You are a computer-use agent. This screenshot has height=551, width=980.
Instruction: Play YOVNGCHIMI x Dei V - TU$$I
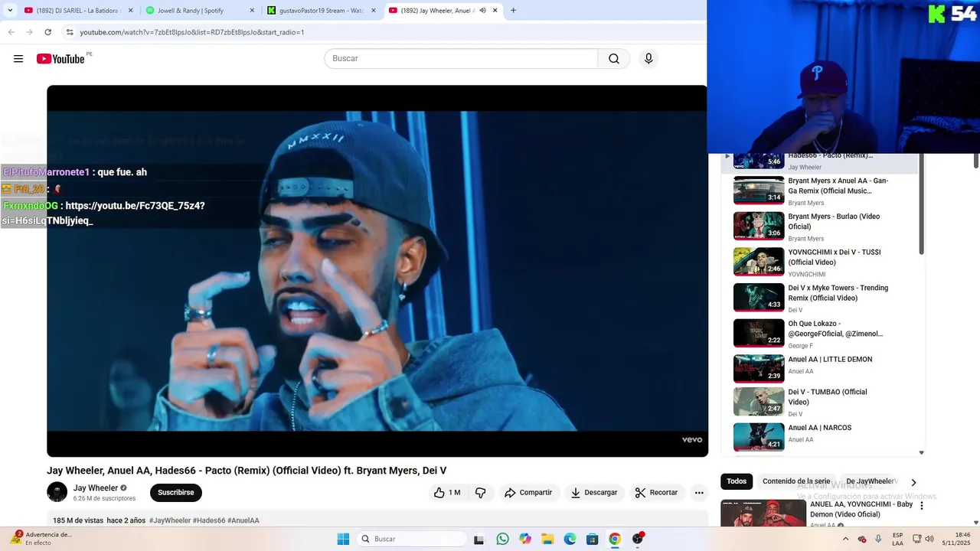pyautogui.click(x=819, y=262)
